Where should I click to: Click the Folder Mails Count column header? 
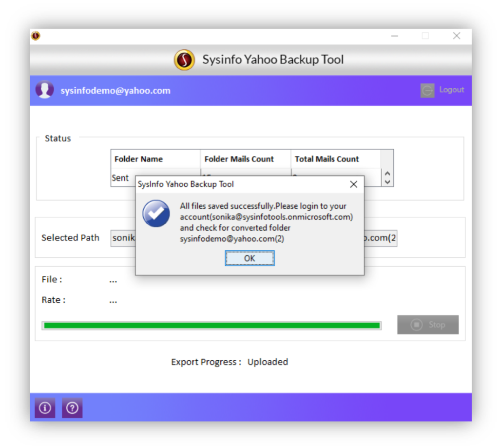pyautogui.click(x=246, y=158)
